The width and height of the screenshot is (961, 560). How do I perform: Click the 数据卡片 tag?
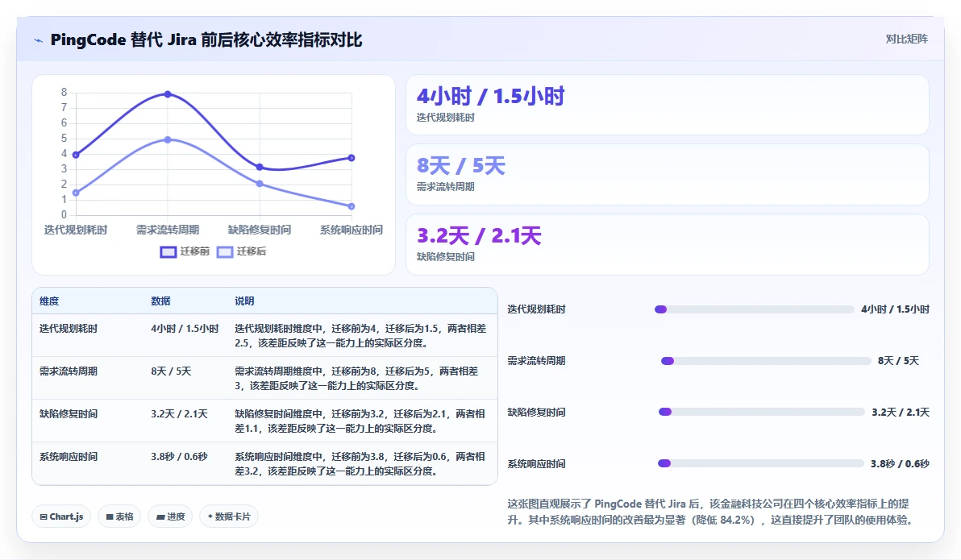click(x=229, y=516)
